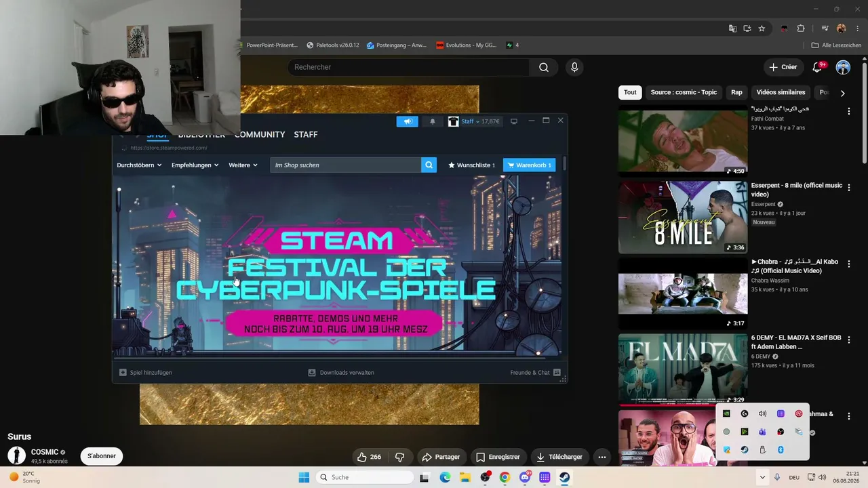This screenshot has width=868, height=488.
Task: Open File Explorer from taskbar
Action: coord(465,477)
